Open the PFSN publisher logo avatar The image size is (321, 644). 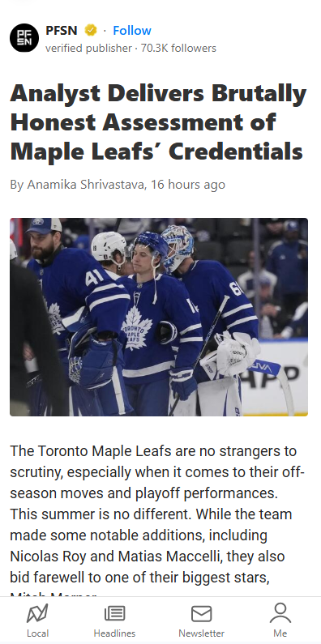click(x=24, y=38)
